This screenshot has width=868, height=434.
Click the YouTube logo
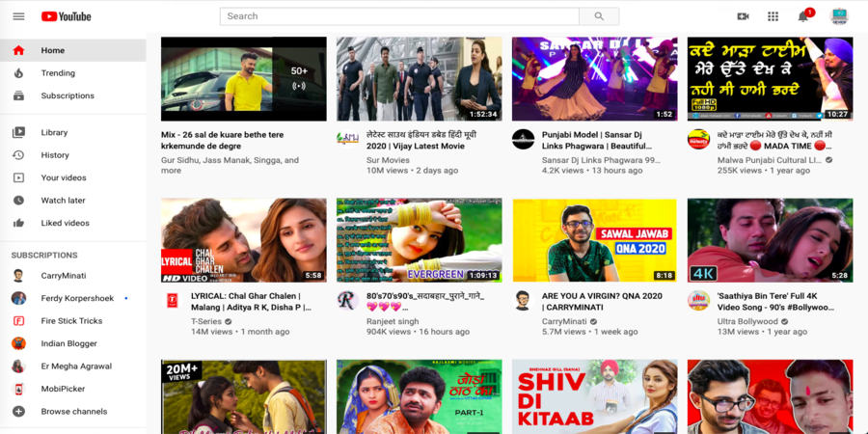tap(66, 16)
